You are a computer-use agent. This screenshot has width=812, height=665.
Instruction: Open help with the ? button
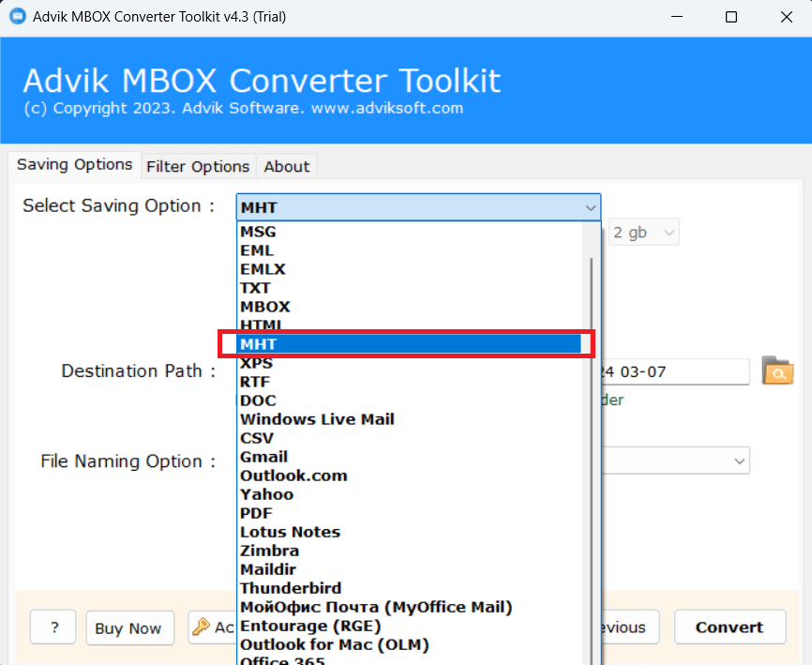click(x=53, y=627)
